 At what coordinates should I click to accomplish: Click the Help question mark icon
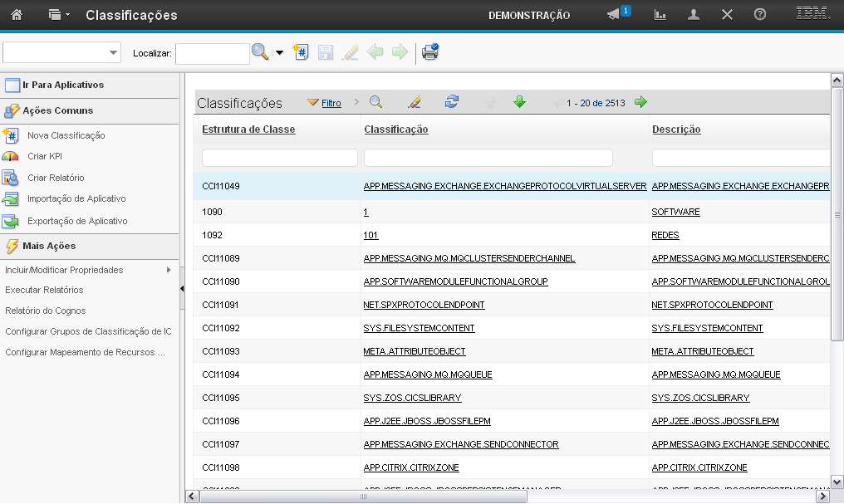(x=759, y=15)
